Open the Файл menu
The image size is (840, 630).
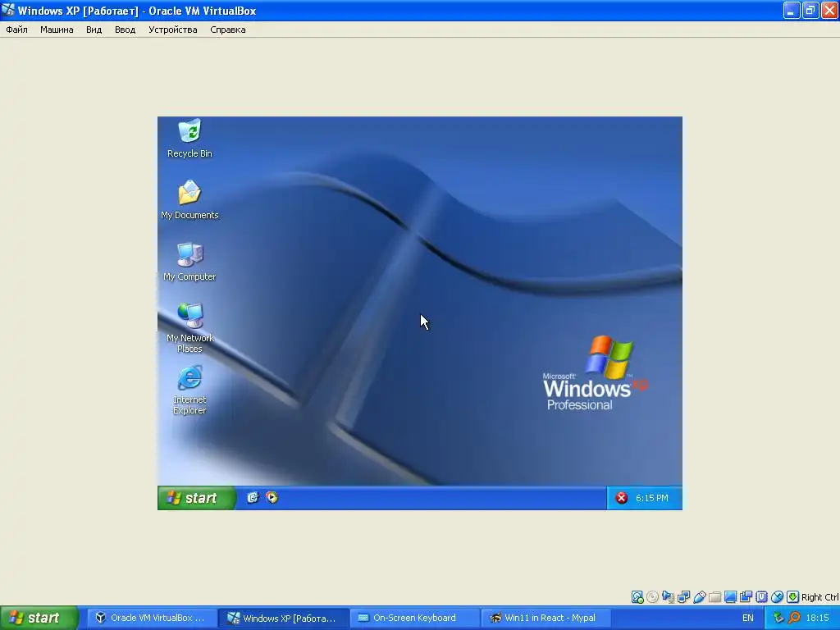16,30
